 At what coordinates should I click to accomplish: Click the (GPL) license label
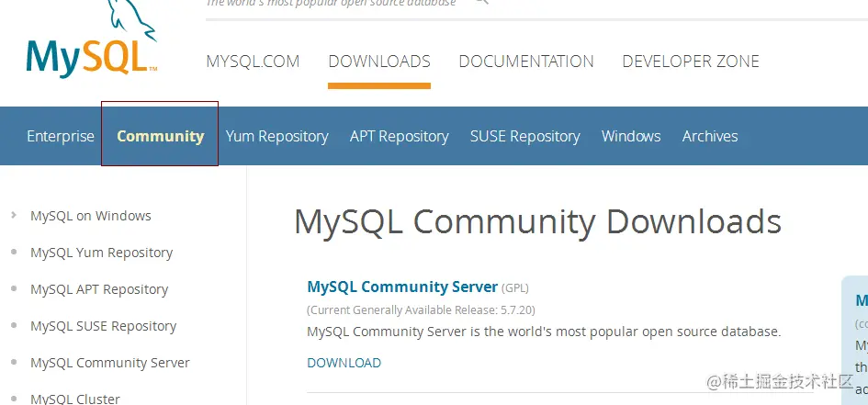pos(514,288)
